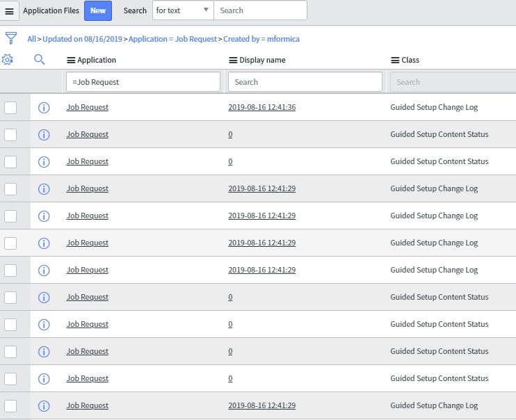Open the bottom 2019-08-16 12:41:29 link
The image size is (516, 420).
pyautogui.click(x=262, y=405)
